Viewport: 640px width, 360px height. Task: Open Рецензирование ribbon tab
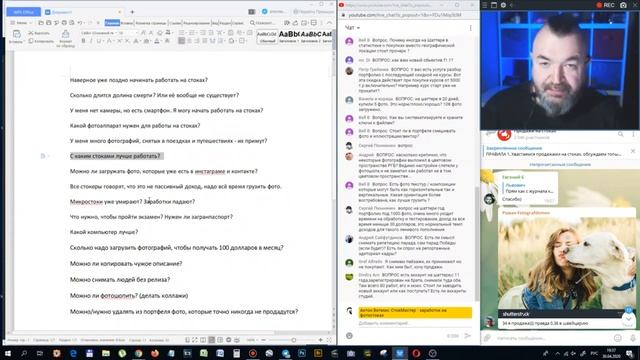(x=196, y=23)
